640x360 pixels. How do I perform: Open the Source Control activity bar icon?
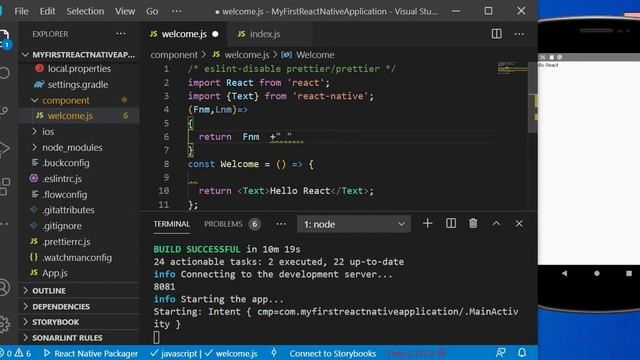pyautogui.click(x=4, y=111)
